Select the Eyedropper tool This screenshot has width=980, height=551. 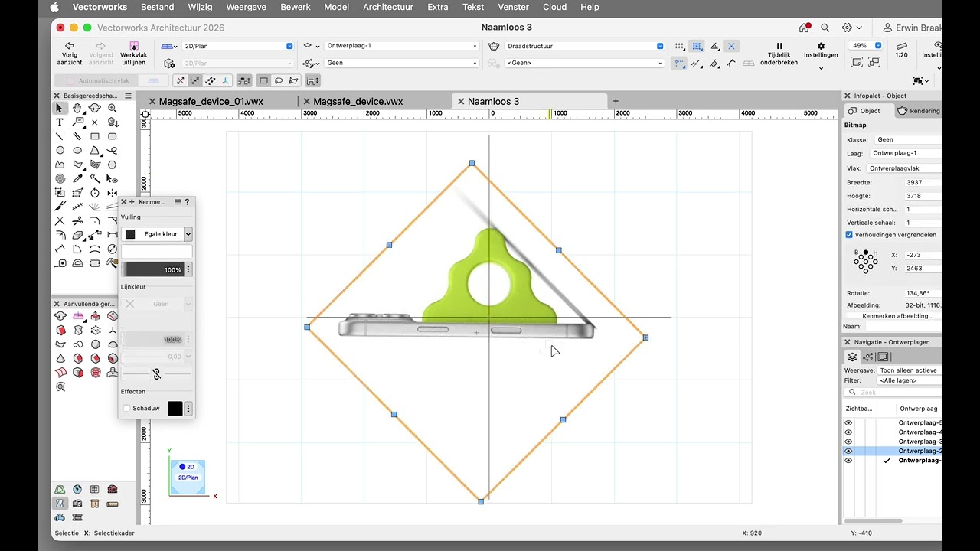pos(77,178)
